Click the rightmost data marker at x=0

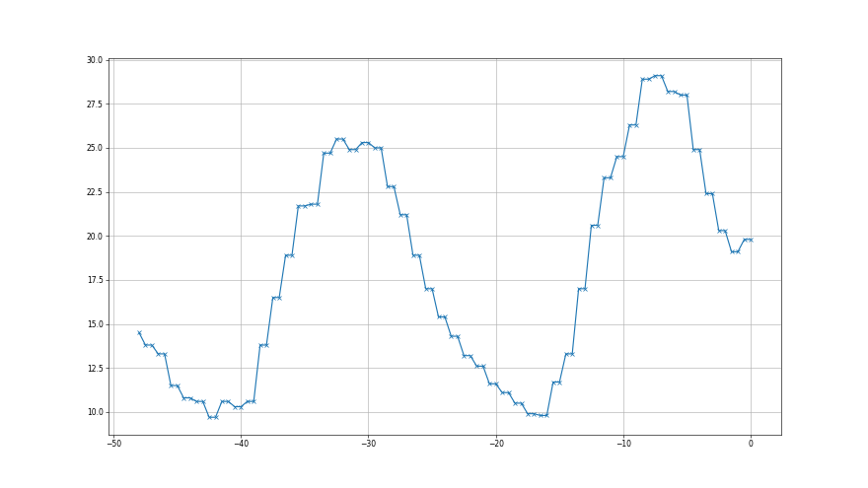tap(751, 240)
